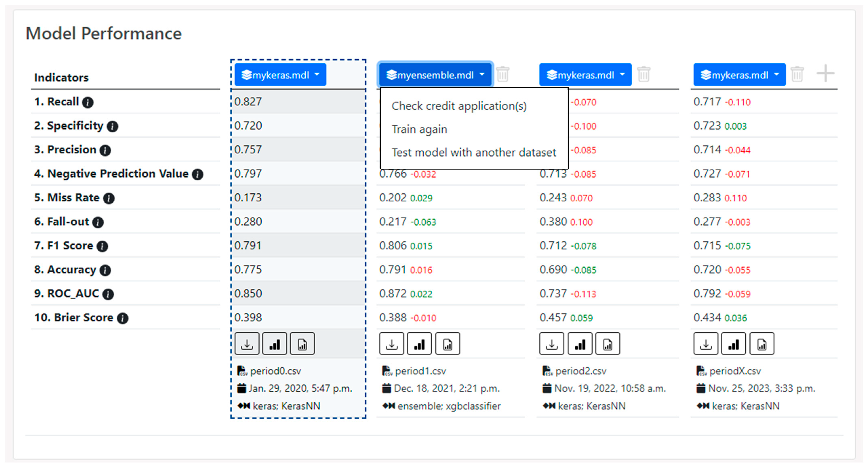This screenshot has height=466, width=868.
Task: Open bar chart for the periodX.csv model
Action: point(733,344)
